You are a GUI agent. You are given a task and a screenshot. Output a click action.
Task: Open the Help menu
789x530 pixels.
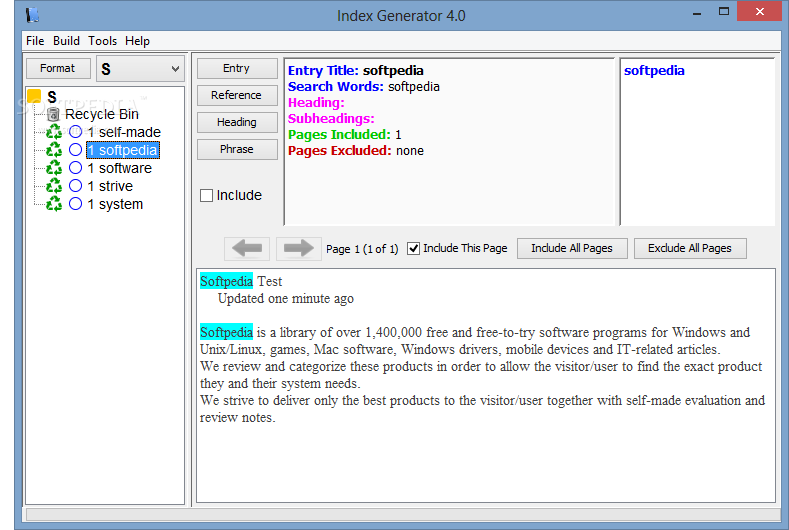pos(137,41)
